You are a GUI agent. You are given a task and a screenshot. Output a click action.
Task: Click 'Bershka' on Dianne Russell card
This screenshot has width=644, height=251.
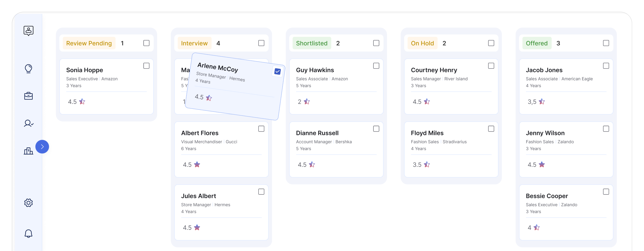pos(343,142)
